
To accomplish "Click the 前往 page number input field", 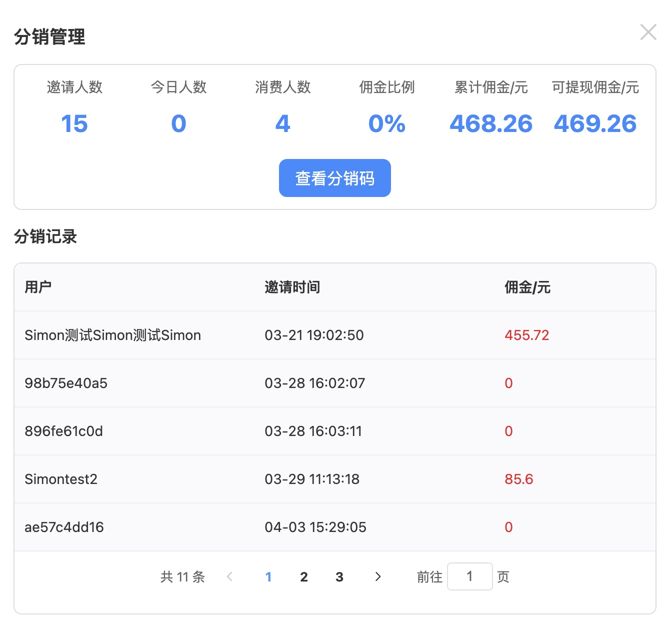I will pyautogui.click(x=470, y=576).
